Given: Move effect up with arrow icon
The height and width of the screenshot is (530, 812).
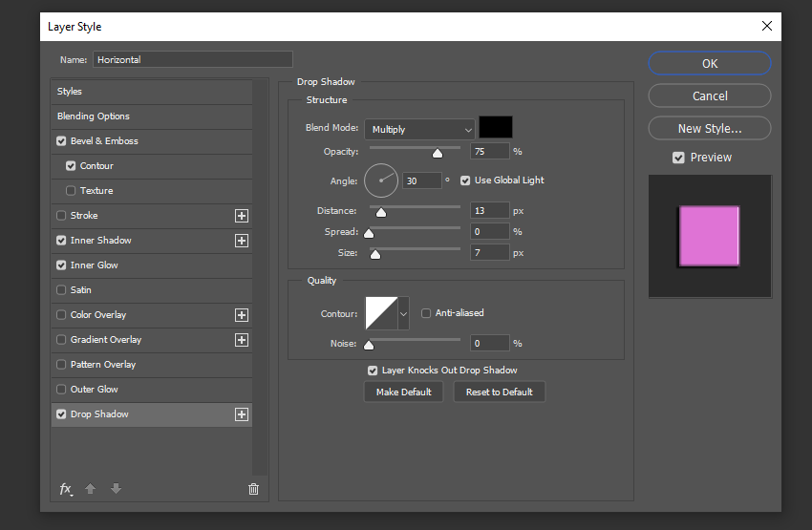Looking at the screenshot, I should [x=90, y=489].
